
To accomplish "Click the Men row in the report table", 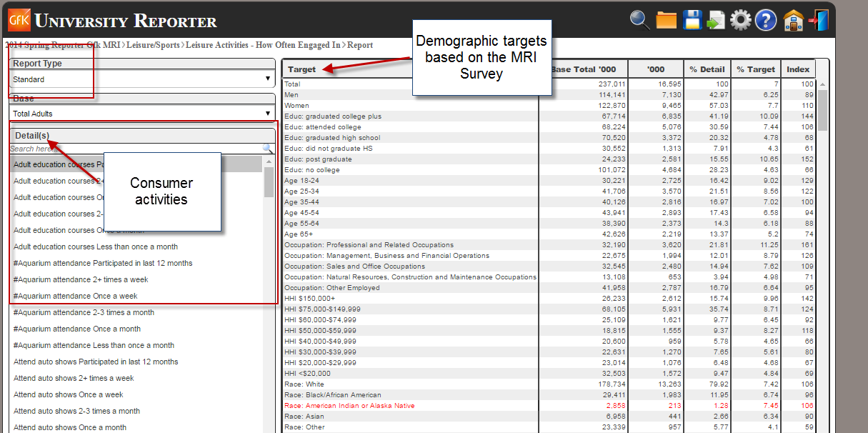I will [549, 94].
